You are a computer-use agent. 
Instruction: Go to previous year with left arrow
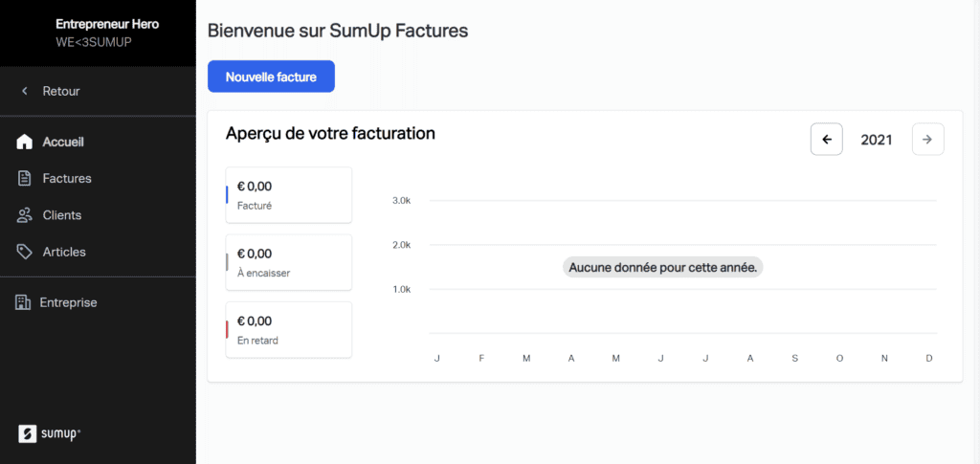tap(827, 140)
